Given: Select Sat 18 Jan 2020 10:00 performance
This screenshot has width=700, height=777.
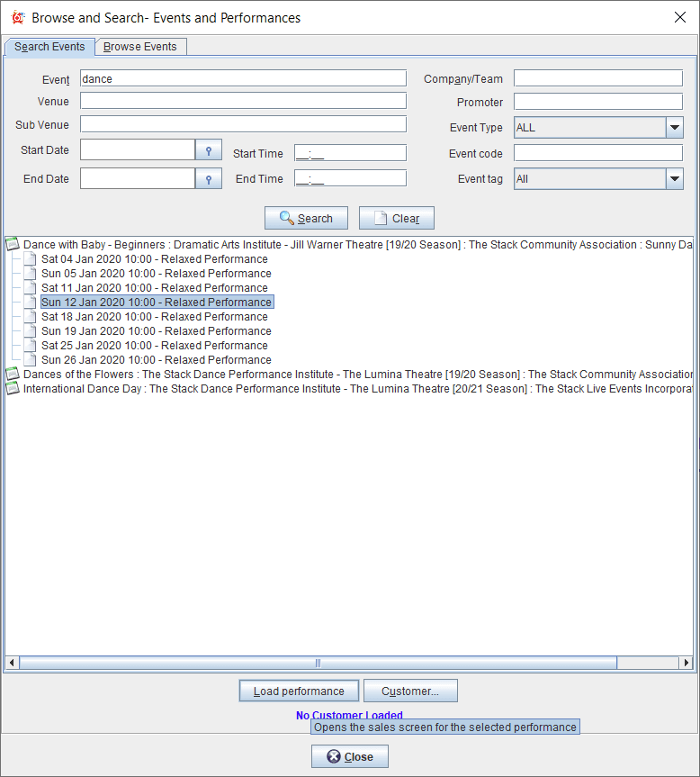Looking at the screenshot, I should click(x=154, y=317).
